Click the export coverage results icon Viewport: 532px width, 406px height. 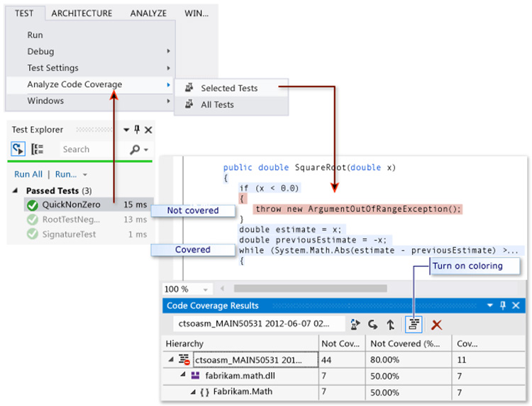(x=355, y=324)
